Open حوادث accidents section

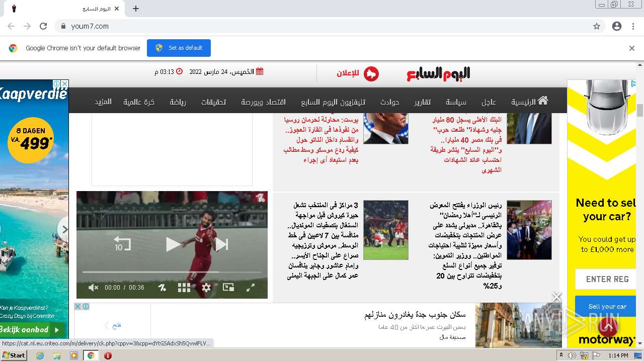[x=389, y=102]
